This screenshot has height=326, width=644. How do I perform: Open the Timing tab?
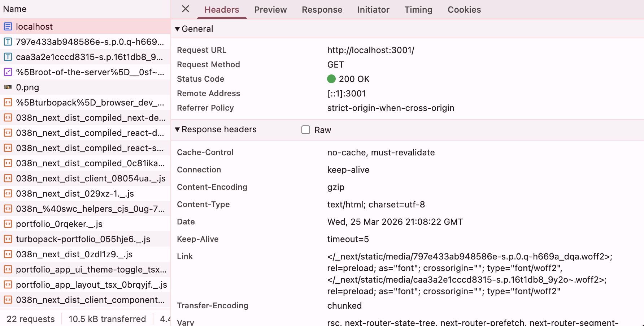coord(418,10)
